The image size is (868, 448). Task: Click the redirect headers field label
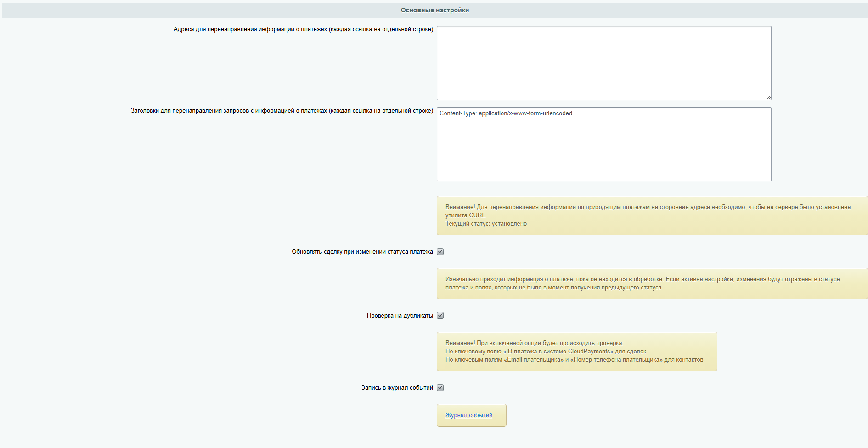[282, 111]
